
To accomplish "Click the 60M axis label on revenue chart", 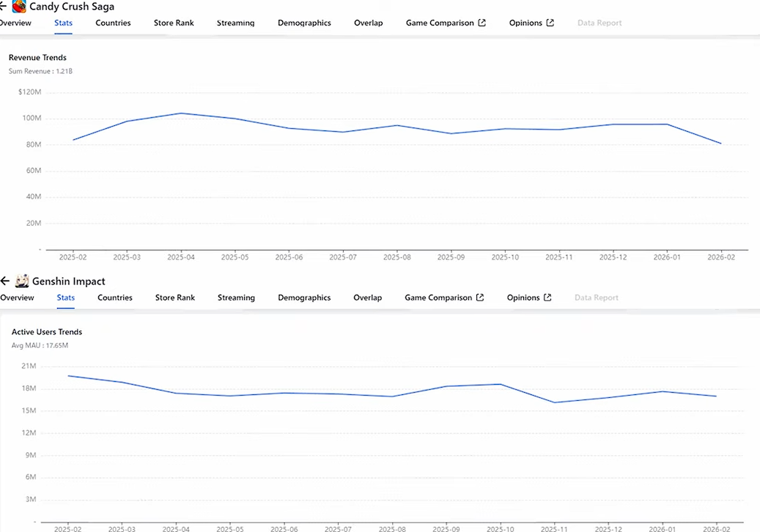I will [34, 171].
